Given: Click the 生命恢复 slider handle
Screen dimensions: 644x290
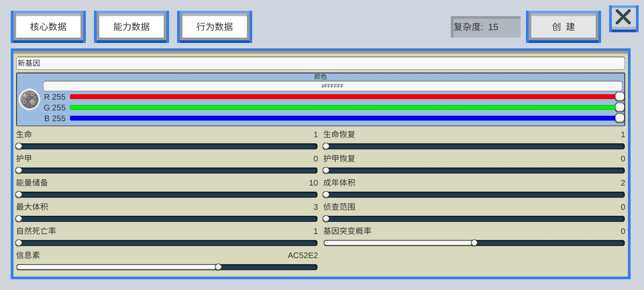Looking at the screenshot, I should click(326, 146).
